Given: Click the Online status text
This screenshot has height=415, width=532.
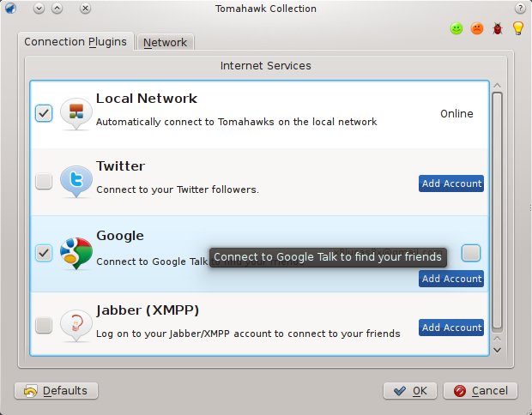Looking at the screenshot, I should pyautogui.click(x=456, y=113).
